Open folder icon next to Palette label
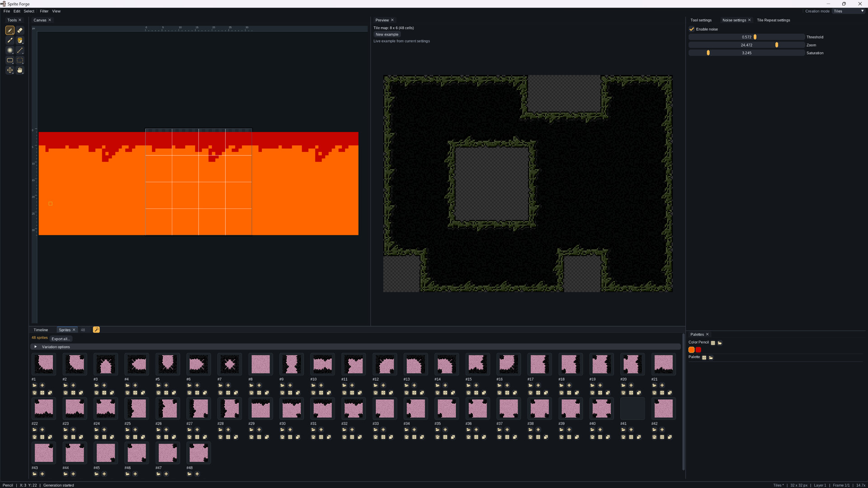This screenshot has width=868, height=488. tap(711, 357)
